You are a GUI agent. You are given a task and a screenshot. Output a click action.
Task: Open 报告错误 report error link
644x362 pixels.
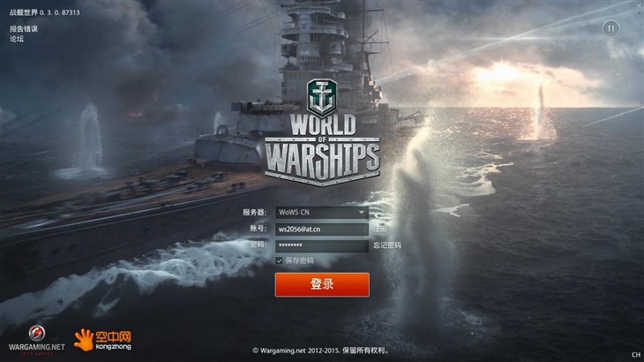[x=24, y=29]
